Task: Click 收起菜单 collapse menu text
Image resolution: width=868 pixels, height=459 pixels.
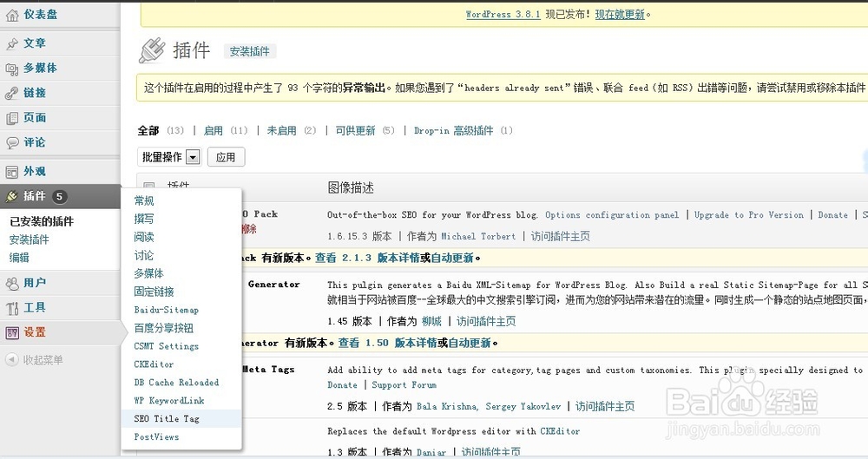Action: tap(43, 360)
